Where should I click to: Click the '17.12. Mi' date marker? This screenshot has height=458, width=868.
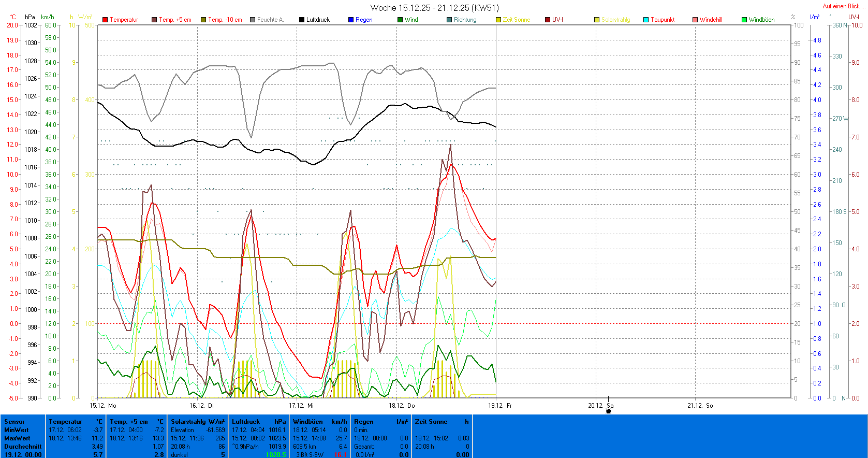(x=301, y=406)
